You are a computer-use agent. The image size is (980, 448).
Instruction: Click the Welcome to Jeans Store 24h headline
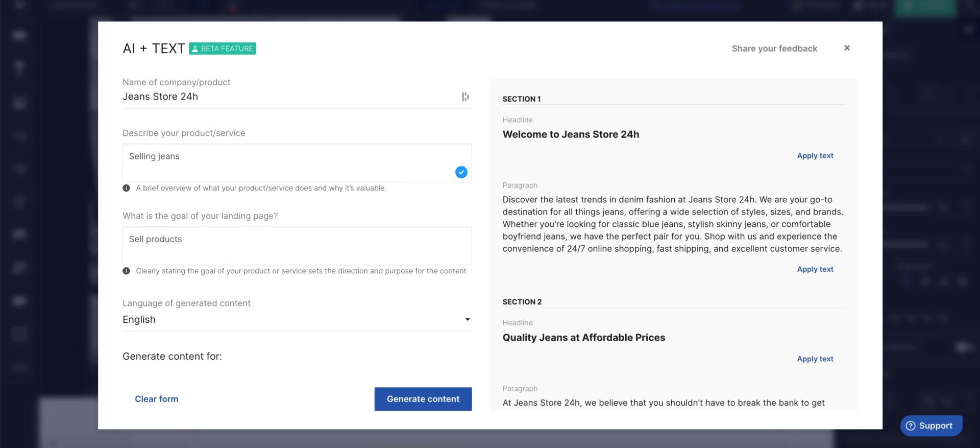[x=571, y=134]
